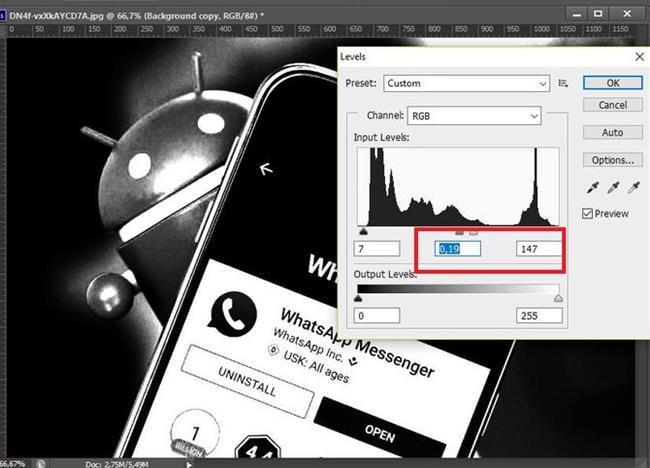Open the status bar info arrow
650x468 pixels.
click(x=189, y=464)
